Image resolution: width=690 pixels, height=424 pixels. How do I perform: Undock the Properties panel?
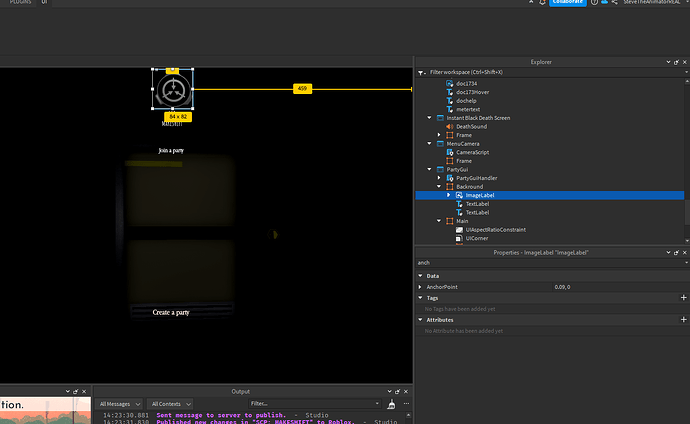click(676, 252)
